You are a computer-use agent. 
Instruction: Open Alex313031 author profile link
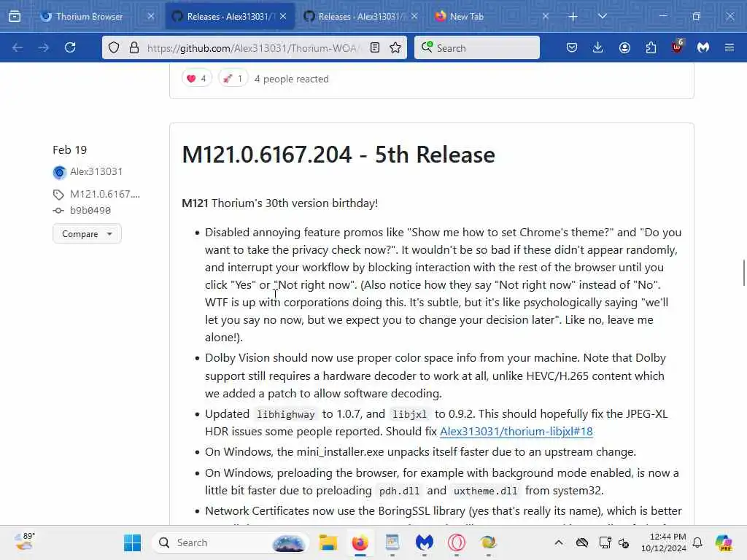coord(96,171)
